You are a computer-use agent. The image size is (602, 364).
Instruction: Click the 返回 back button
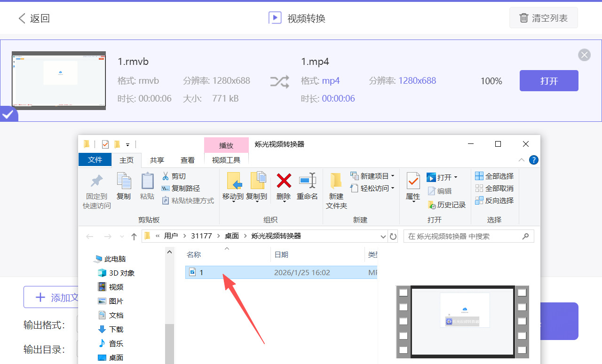pos(33,17)
